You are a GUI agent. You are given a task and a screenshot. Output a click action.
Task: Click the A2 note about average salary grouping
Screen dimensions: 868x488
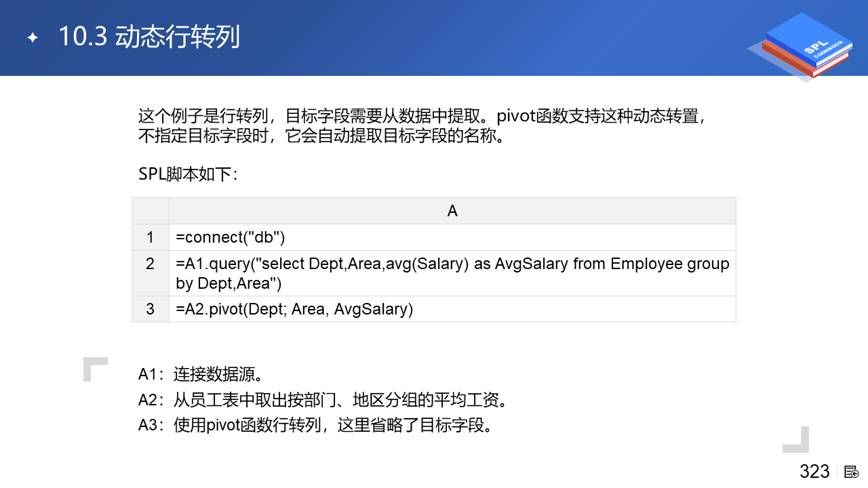pos(323,400)
